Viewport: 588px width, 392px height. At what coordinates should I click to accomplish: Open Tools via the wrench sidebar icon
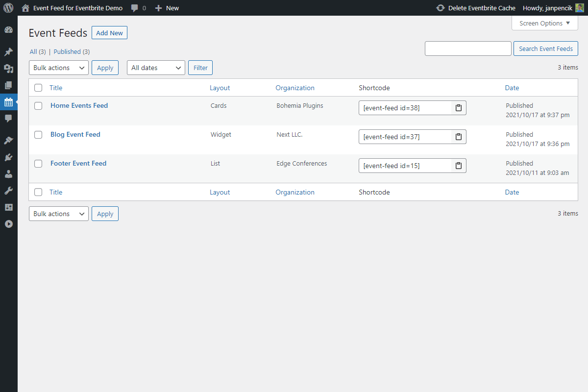click(8, 191)
